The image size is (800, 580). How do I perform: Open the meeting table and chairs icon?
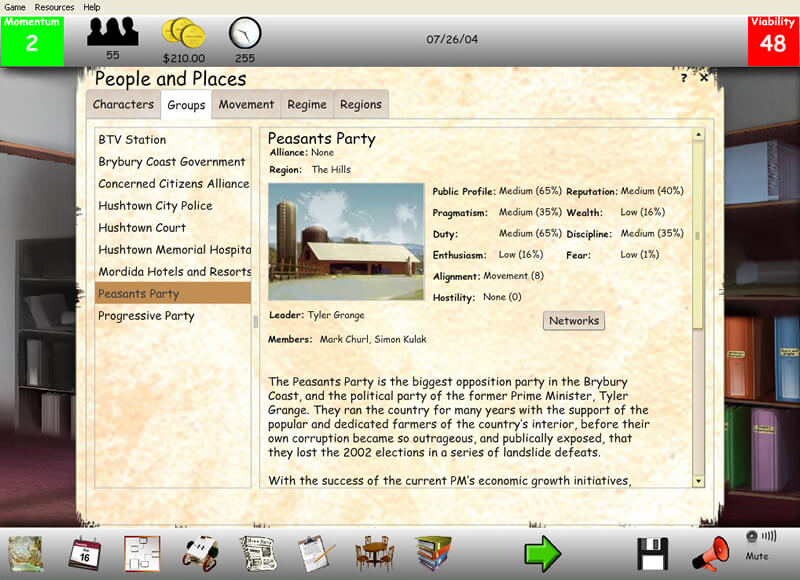(374, 553)
